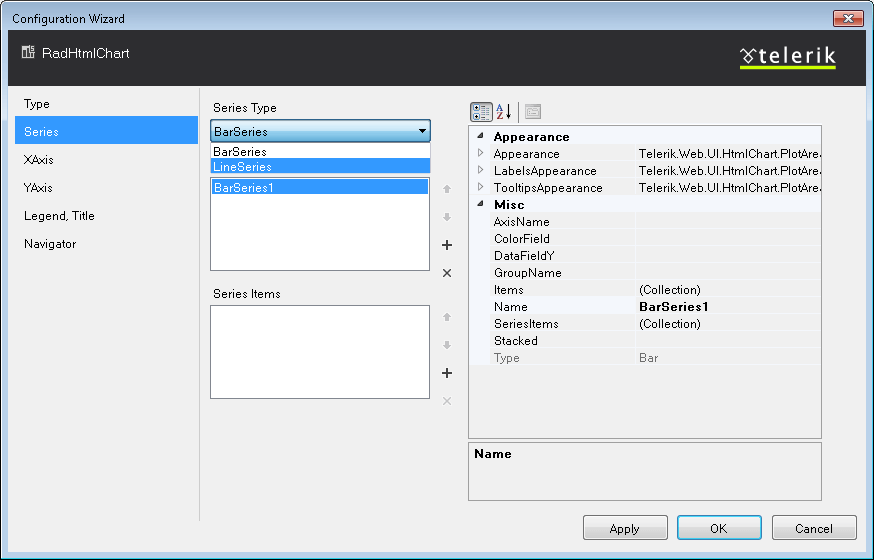Image resolution: width=874 pixels, height=560 pixels.
Task: Expand the TooltipsAppearance property node
Action: (480, 187)
